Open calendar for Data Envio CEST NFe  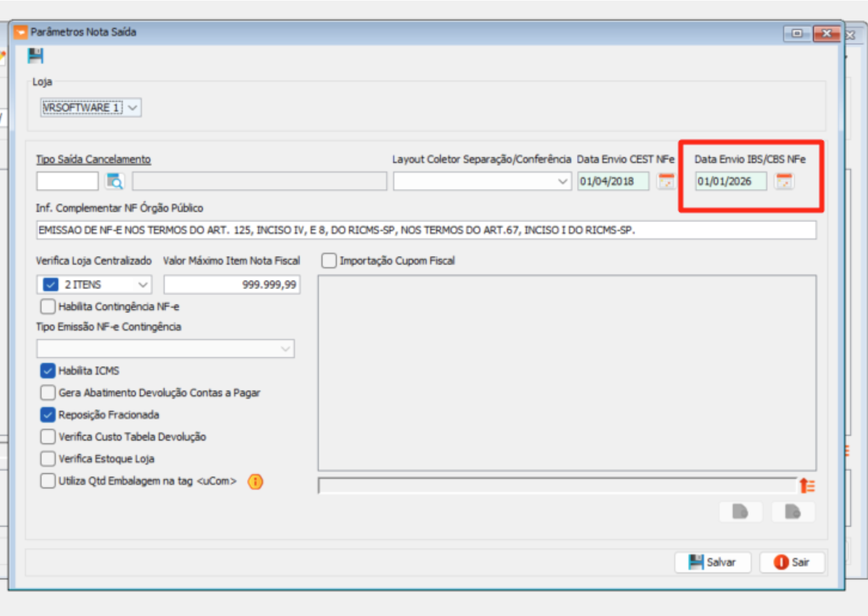(666, 182)
